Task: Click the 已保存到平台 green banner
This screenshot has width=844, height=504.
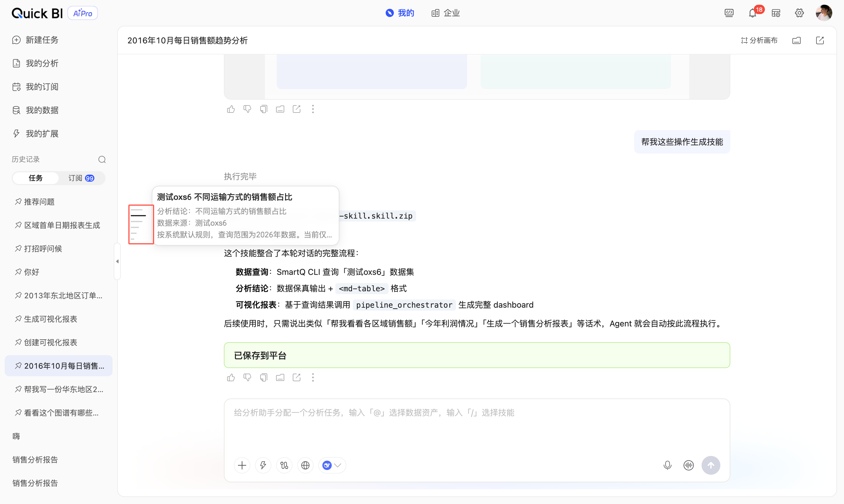Action: (x=477, y=355)
